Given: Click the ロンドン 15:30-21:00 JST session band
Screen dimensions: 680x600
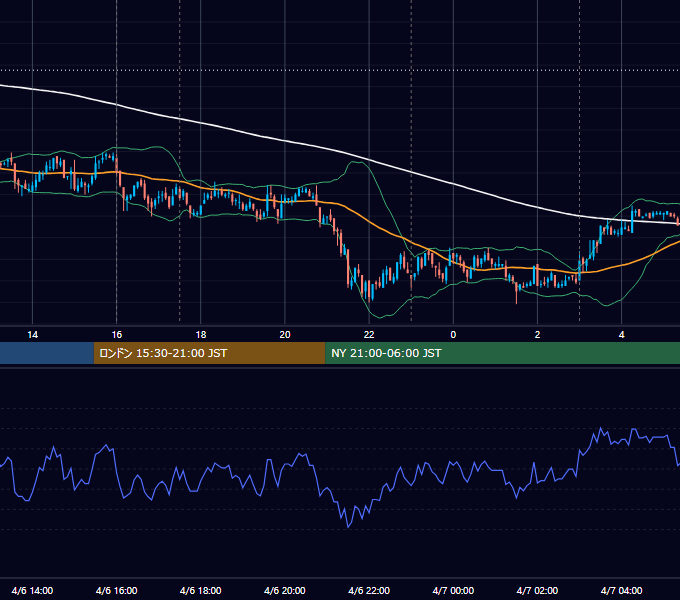Looking at the screenshot, I should (209, 353).
